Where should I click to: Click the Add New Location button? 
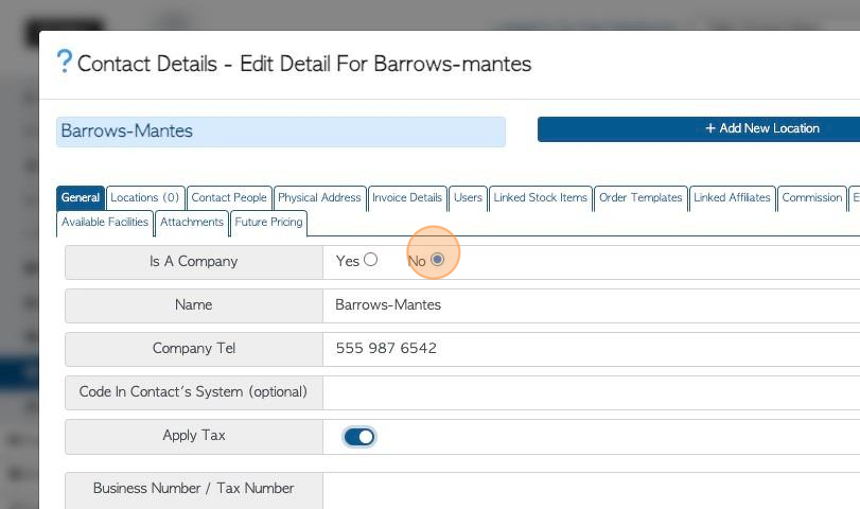[x=699, y=129]
